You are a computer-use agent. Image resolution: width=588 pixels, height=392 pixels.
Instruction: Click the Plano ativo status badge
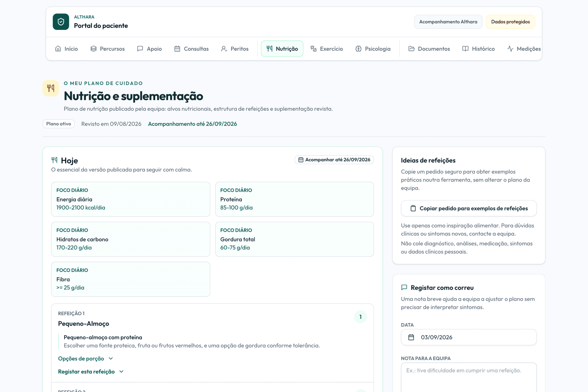59,124
